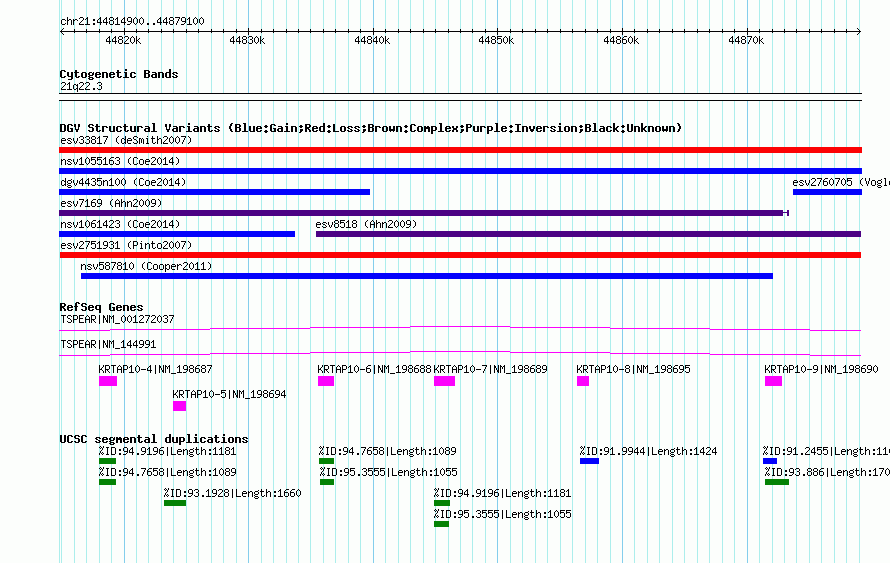
Task: Click green bar %ID:95.3555 Length:1055 under KRTAP10-6
Action: (x=327, y=482)
